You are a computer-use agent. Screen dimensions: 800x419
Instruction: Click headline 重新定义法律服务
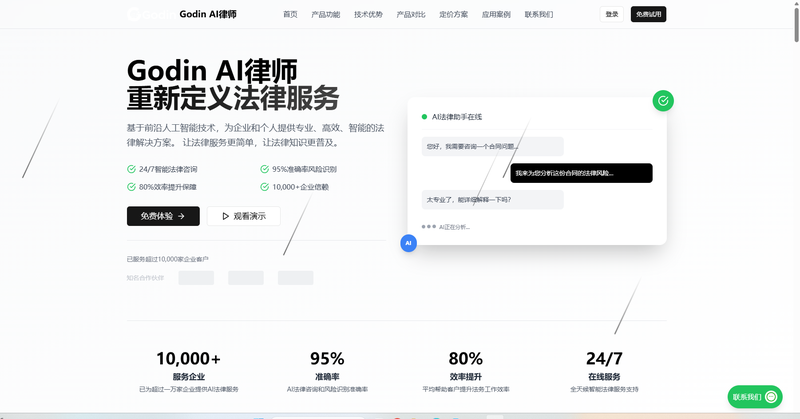pyautogui.click(x=233, y=98)
